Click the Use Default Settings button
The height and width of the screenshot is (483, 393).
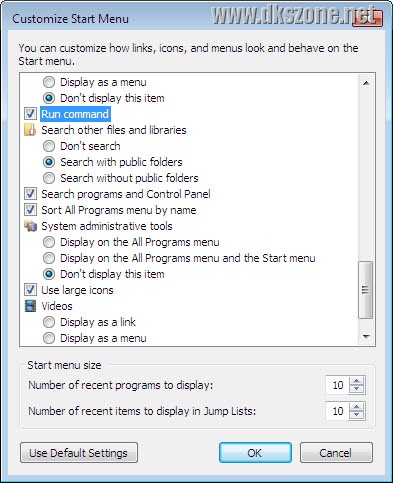click(79, 453)
